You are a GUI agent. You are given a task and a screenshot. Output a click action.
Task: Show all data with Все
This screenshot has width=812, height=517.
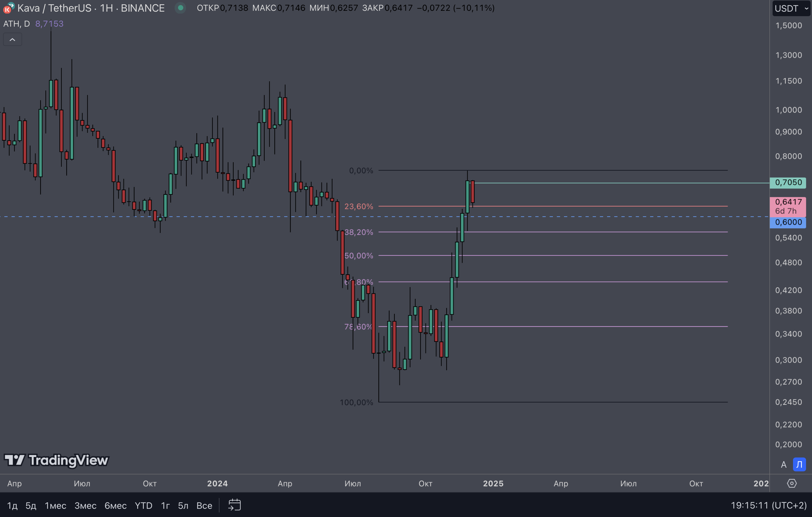(x=204, y=506)
